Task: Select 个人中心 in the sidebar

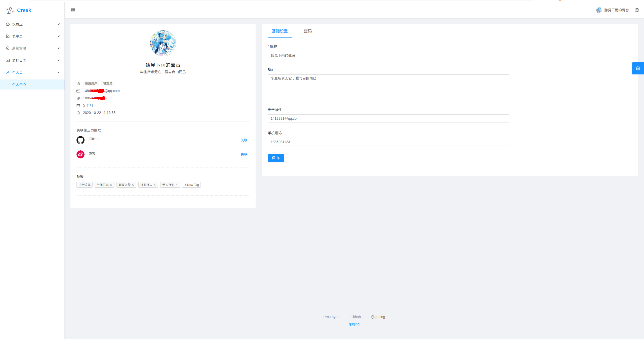Action: click(x=19, y=84)
